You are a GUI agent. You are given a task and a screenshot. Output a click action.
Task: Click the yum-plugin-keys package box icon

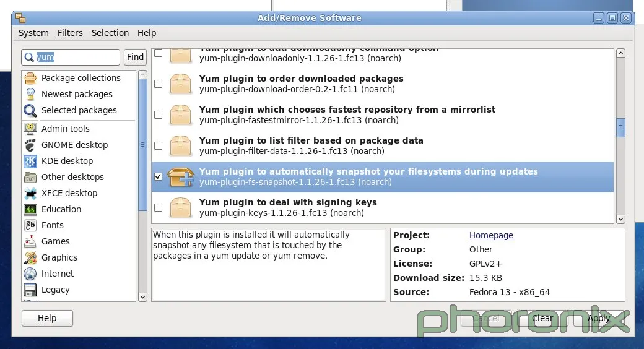[x=181, y=208]
